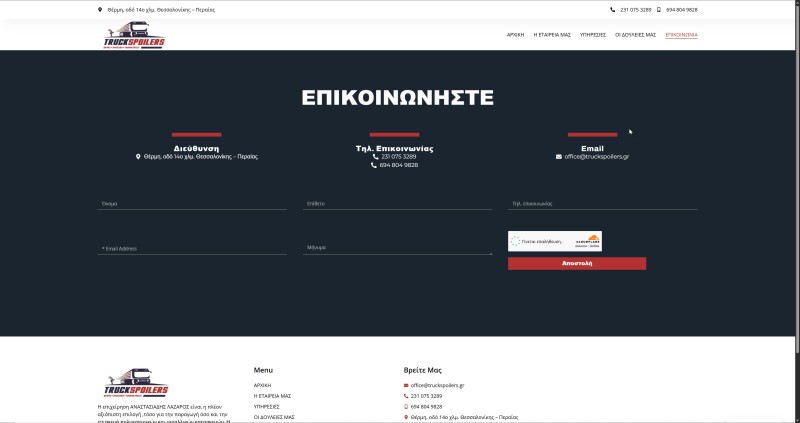Select ΕΠΙΚΟΙΝΩΝΙΑ in top navigation
The width and height of the screenshot is (800, 423).
[x=681, y=35]
